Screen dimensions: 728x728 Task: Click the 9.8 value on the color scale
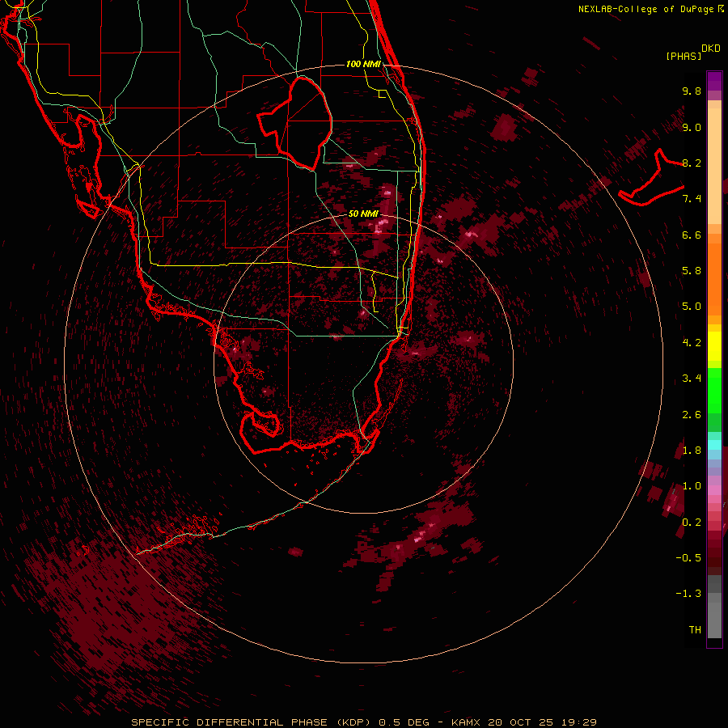(x=692, y=91)
